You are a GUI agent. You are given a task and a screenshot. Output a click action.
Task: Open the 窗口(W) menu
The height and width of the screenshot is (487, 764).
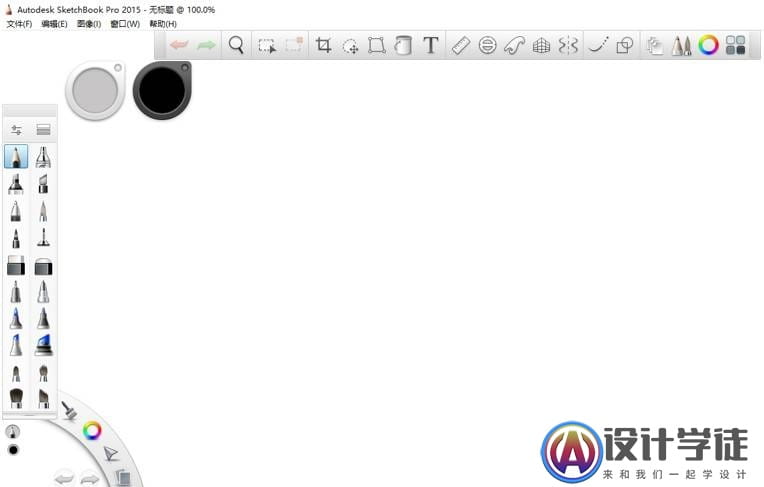tap(125, 24)
